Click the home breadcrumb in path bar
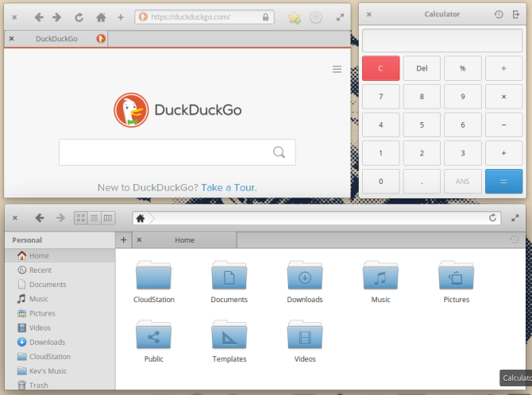 pyautogui.click(x=141, y=218)
